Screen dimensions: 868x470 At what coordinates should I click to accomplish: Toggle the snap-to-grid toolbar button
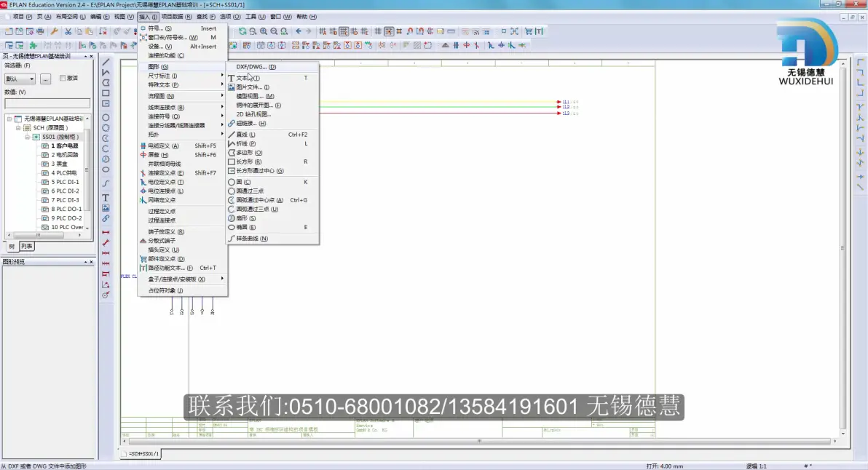click(x=389, y=31)
